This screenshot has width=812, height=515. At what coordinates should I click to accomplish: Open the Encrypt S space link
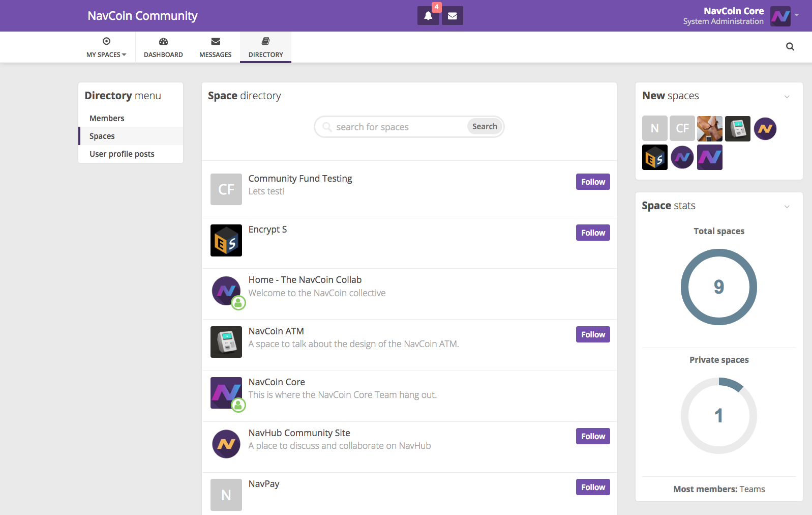point(267,230)
